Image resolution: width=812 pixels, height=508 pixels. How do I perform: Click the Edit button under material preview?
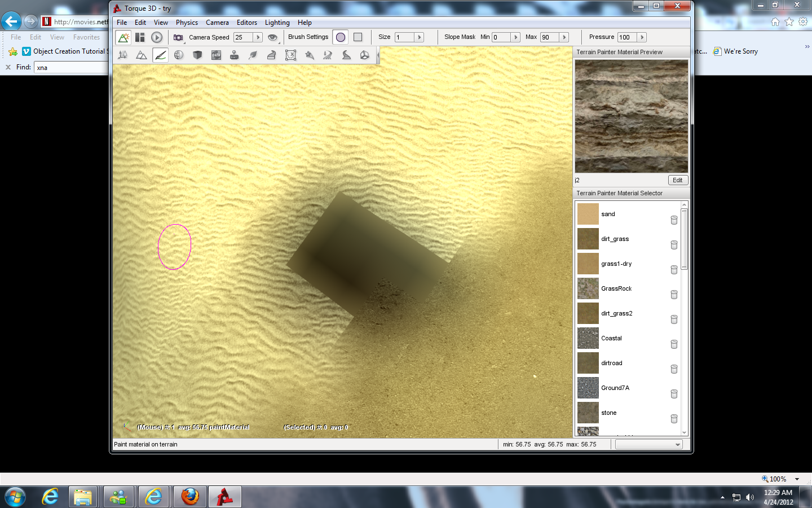click(677, 180)
